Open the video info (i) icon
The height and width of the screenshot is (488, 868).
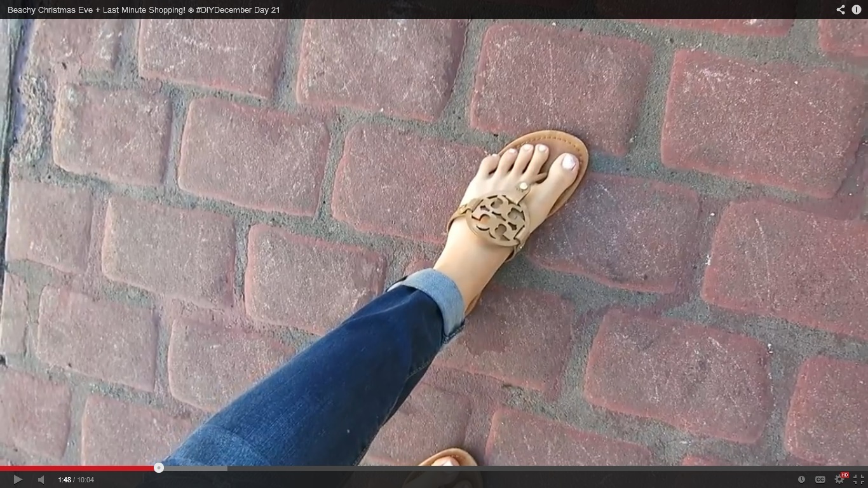coord(857,10)
